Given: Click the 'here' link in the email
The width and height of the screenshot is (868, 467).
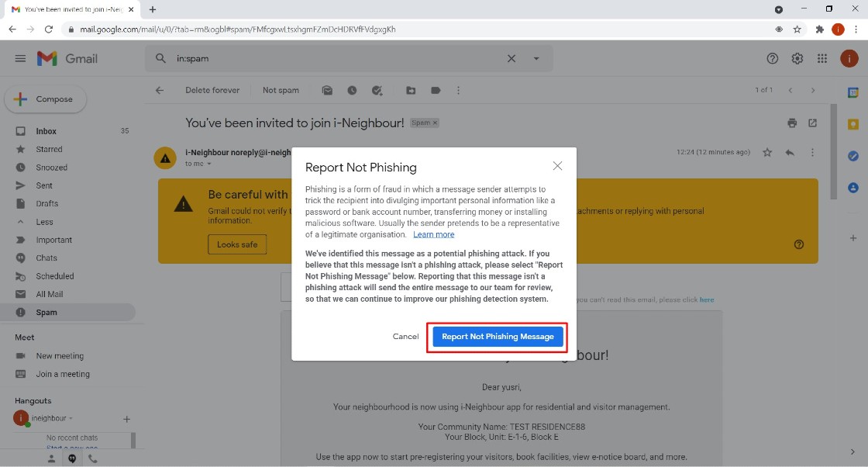Looking at the screenshot, I should (x=707, y=299).
